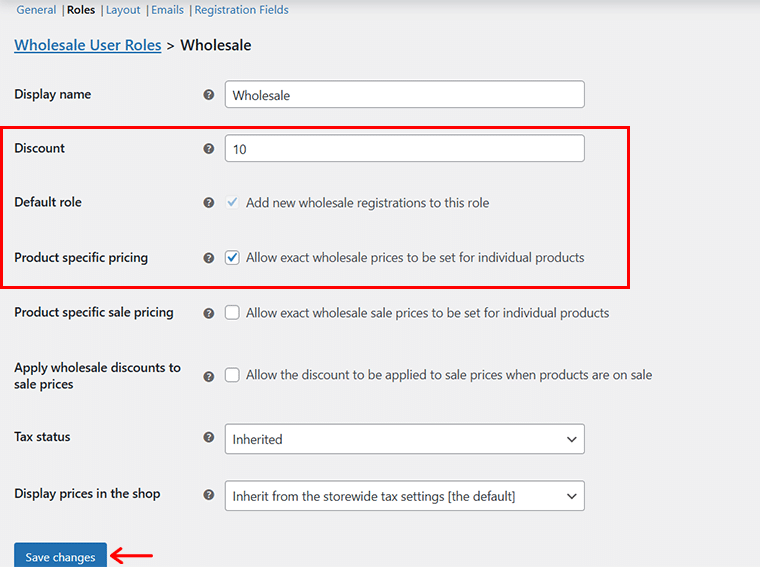Switch to the General tab

(36, 10)
